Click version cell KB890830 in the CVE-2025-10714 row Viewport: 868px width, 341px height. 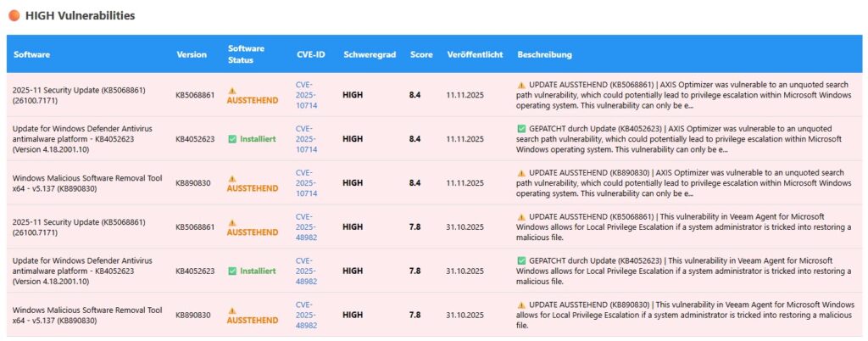193,183
